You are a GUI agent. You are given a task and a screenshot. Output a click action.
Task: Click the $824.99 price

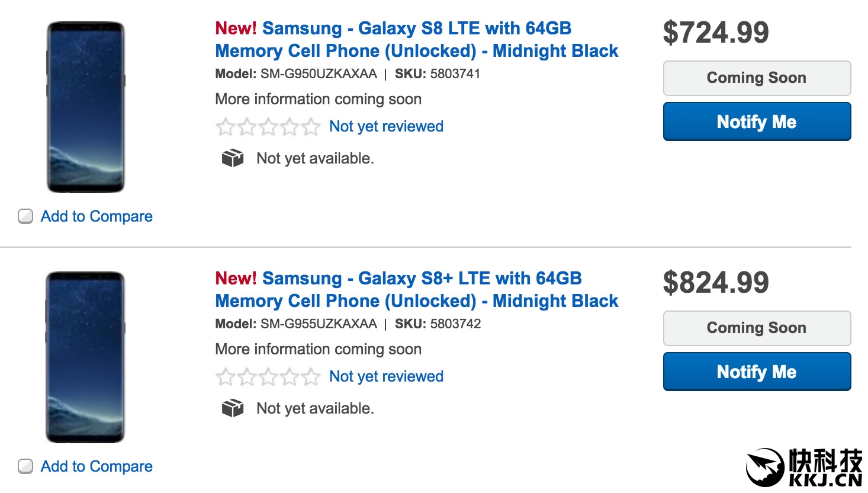(715, 283)
